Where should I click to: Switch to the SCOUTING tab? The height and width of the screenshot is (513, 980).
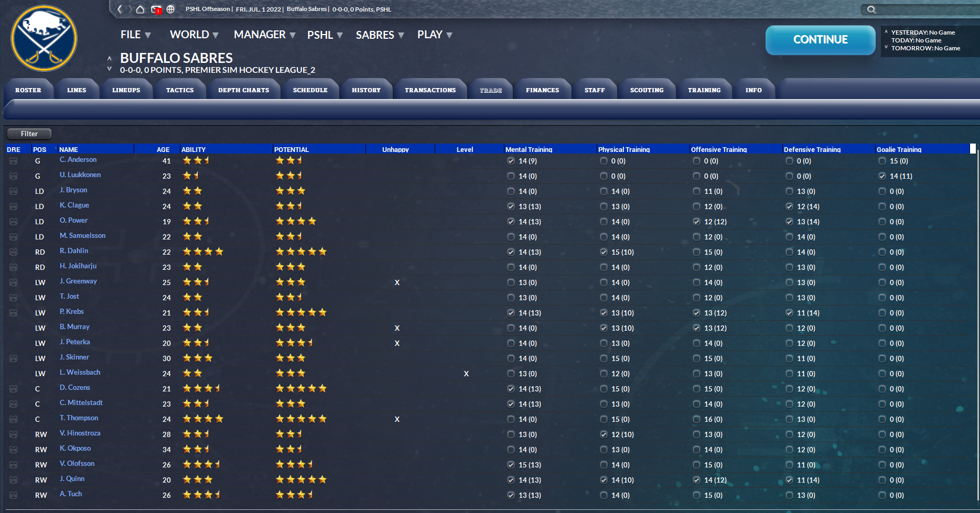pos(647,90)
